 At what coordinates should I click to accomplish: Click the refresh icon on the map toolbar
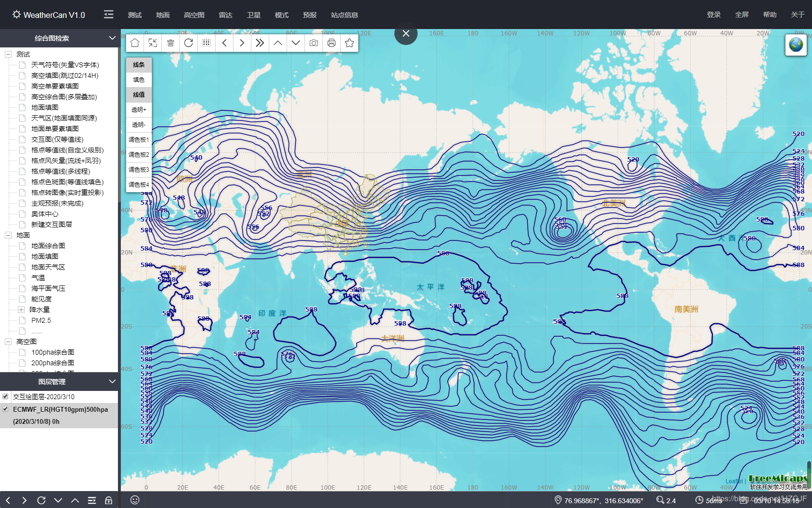[188, 43]
